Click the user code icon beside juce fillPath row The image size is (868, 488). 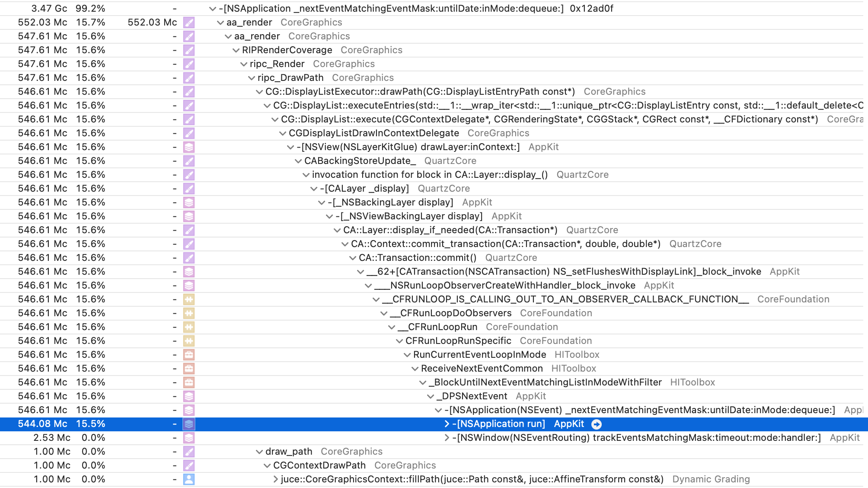pos(189,479)
